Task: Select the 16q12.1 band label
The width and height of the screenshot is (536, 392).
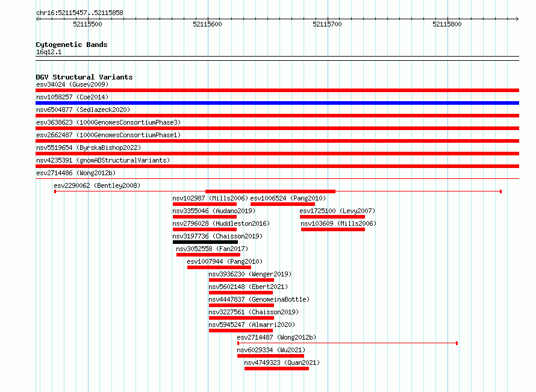Action: [x=49, y=52]
